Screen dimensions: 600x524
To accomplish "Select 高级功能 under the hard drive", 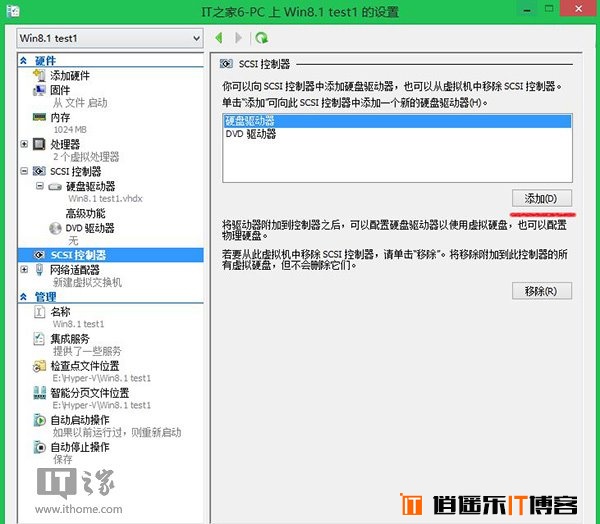I will [85, 213].
